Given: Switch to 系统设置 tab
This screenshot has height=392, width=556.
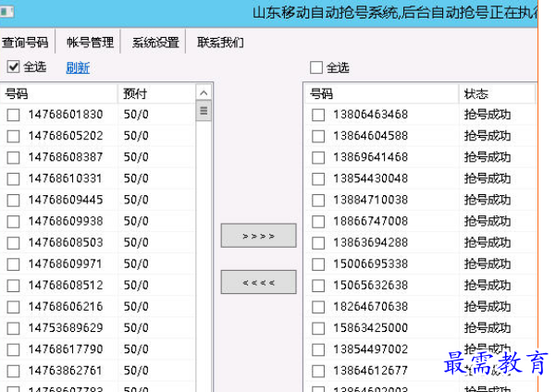Looking at the screenshot, I should (x=155, y=43).
